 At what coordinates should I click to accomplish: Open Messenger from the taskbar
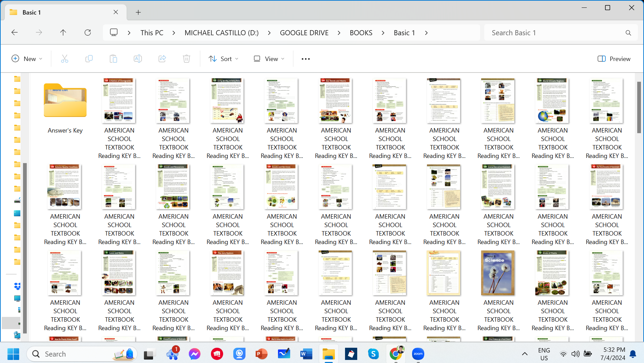click(195, 354)
